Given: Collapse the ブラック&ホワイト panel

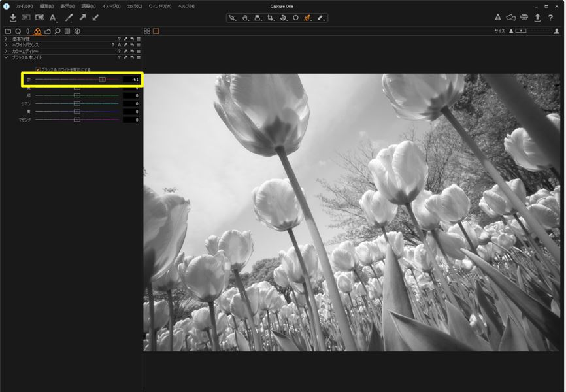Looking at the screenshot, I should (6, 57).
